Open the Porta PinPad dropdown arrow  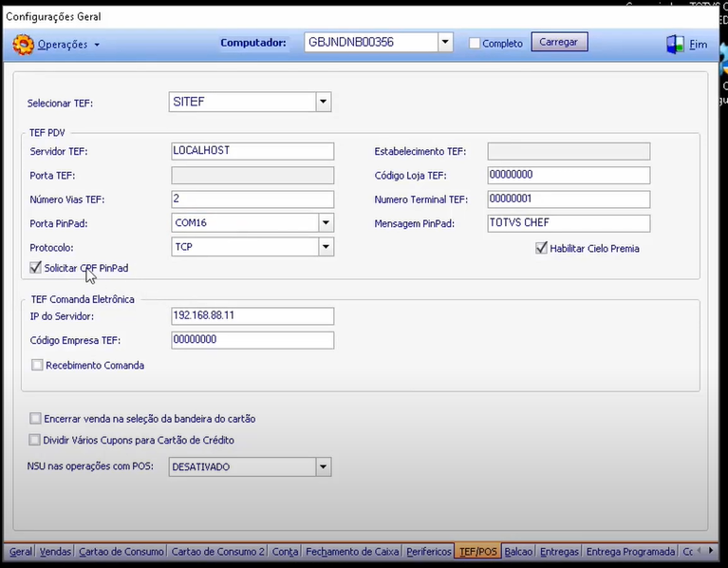pos(326,223)
